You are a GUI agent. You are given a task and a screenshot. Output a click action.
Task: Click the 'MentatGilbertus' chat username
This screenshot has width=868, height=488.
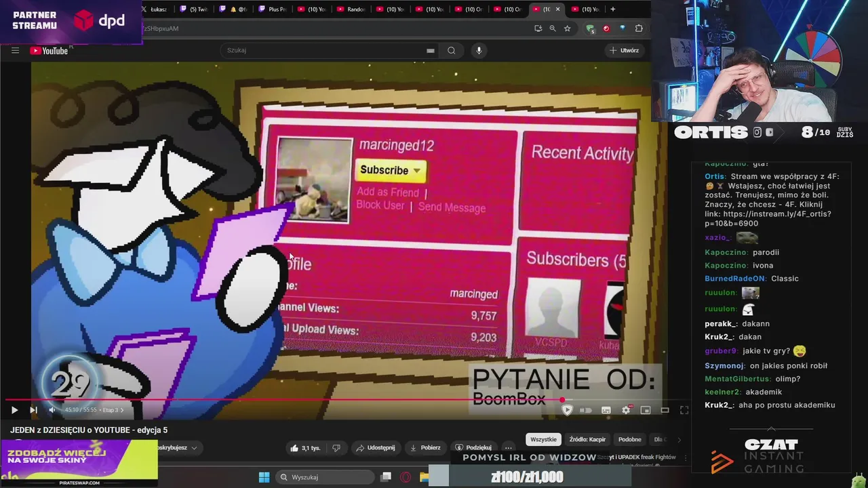(738, 379)
